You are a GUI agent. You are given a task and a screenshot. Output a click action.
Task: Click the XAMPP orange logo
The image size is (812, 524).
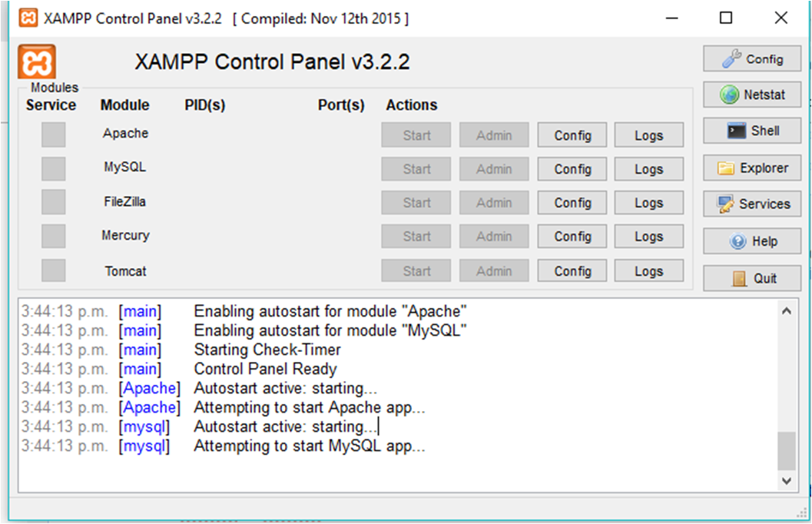(x=37, y=62)
